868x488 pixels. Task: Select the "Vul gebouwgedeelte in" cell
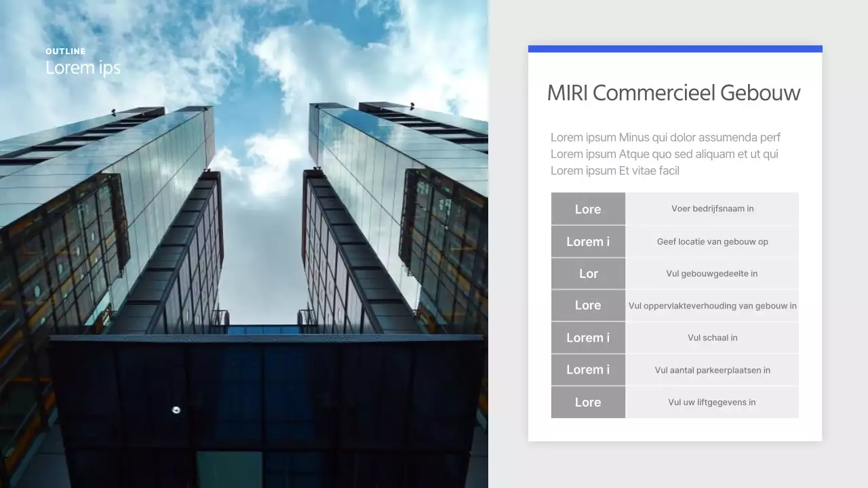click(712, 274)
